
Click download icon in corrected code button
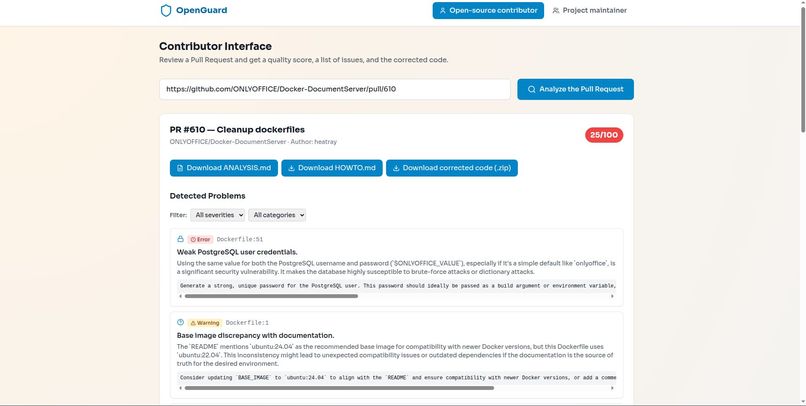pyautogui.click(x=396, y=168)
